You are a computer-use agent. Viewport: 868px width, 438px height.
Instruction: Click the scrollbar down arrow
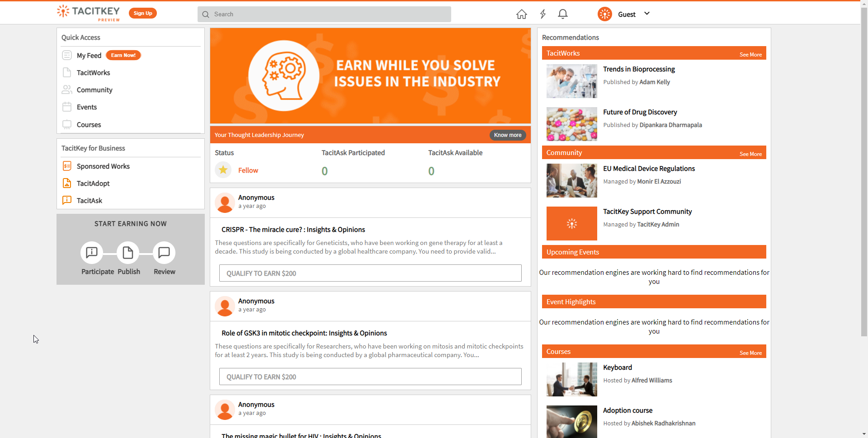coord(864,434)
